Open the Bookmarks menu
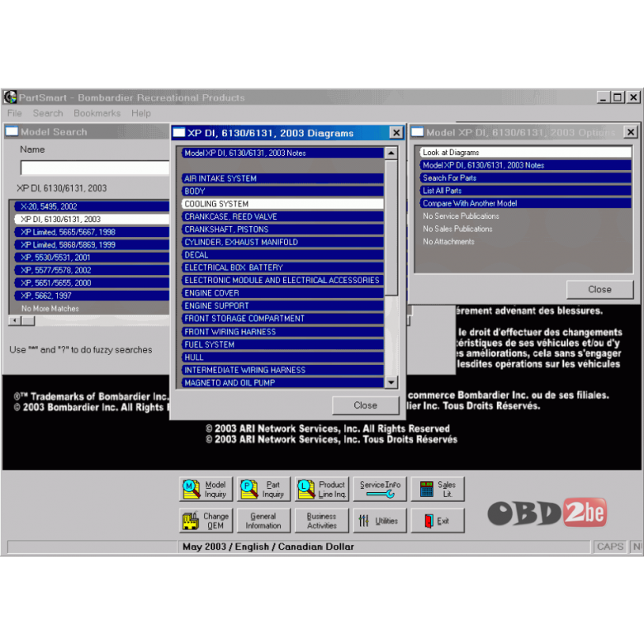Screen dimensions: 644x644 (x=97, y=113)
